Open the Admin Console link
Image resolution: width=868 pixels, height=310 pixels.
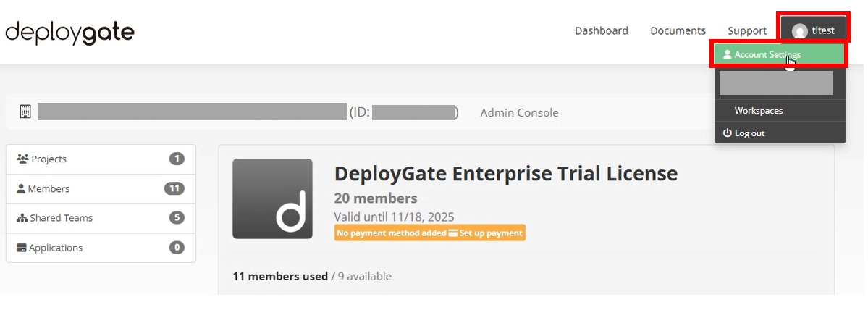(x=519, y=113)
